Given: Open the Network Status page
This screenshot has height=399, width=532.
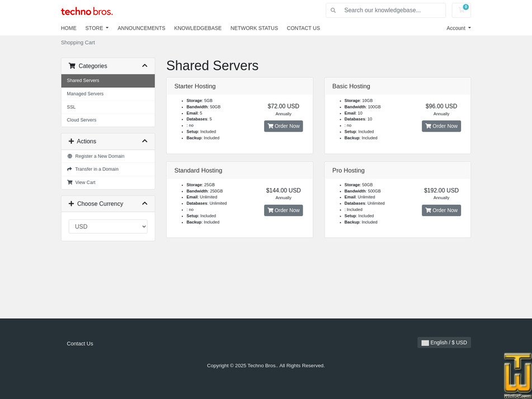Looking at the screenshot, I should [254, 28].
